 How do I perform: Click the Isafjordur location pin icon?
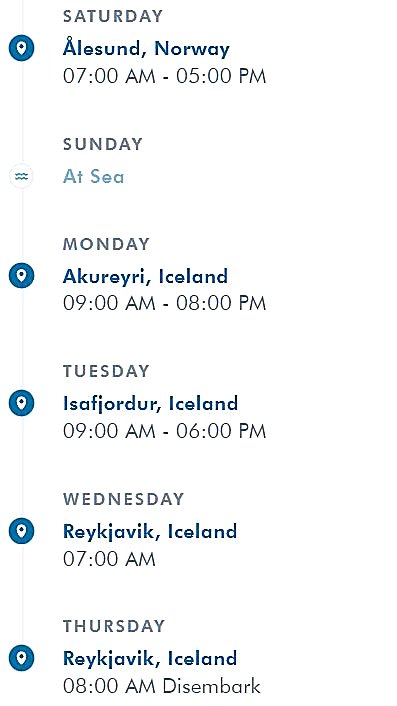(x=21, y=403)
